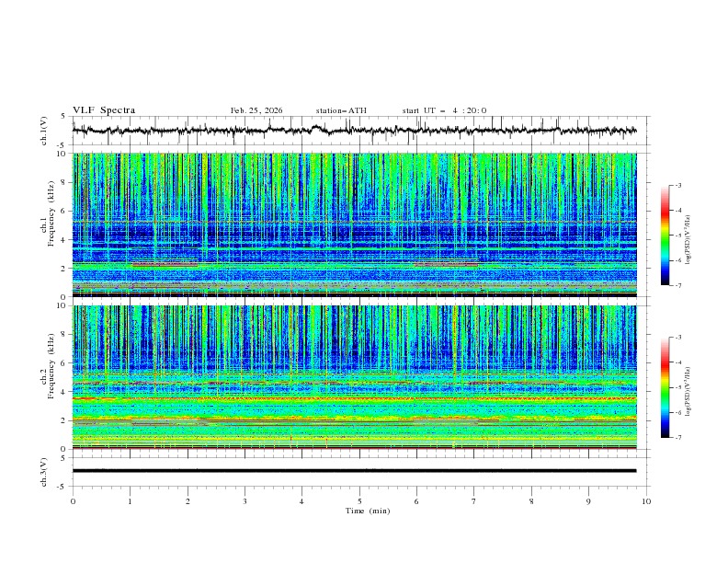Select the ch.2 "Frequency (kHz)" axis title
Screen dimensions: 728x563
(x=51, y=365)
